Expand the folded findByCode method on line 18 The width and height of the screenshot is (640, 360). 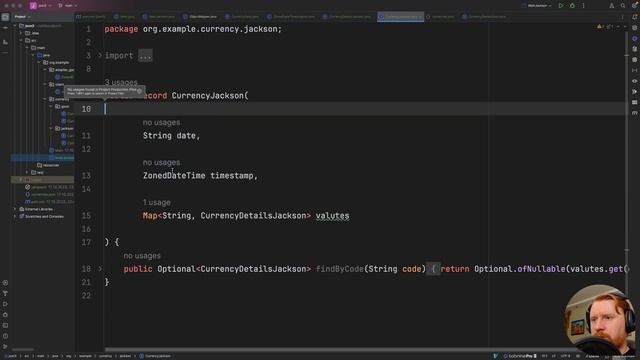(x=100, y=269)
